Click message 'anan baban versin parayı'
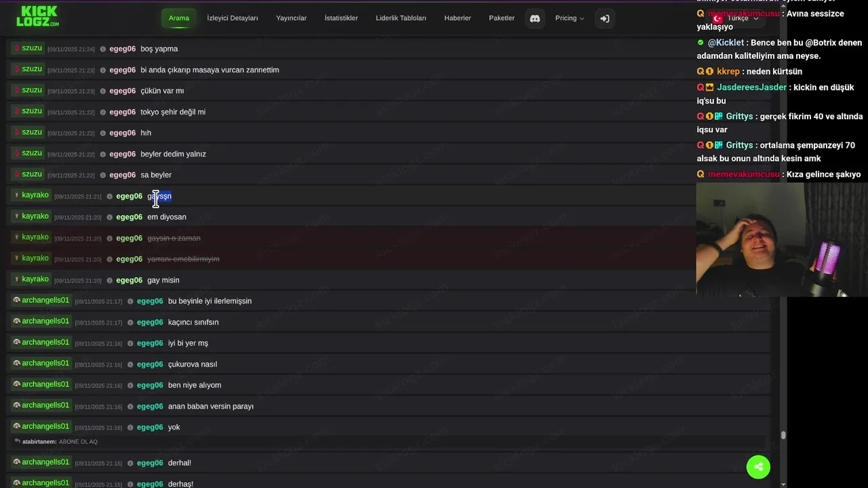868x488 pixels. (x=211, y=406)
